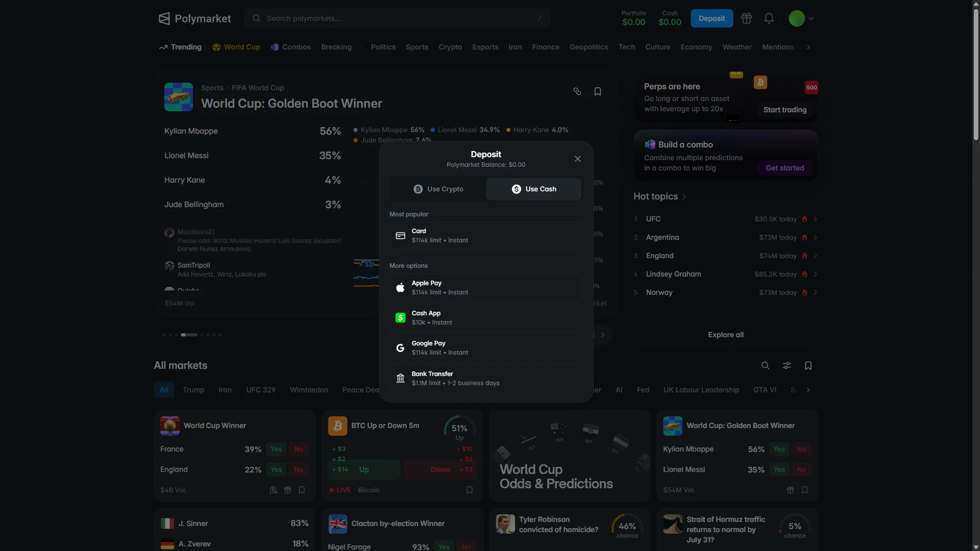
Task: Open the notifications bell
Action: pyautogui.click(x=769, y=18)
